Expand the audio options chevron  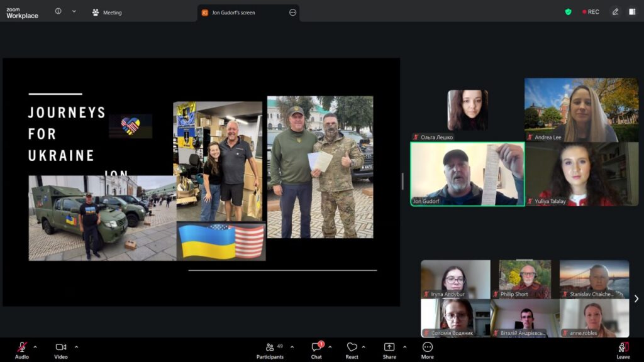(x=35, y=346)
